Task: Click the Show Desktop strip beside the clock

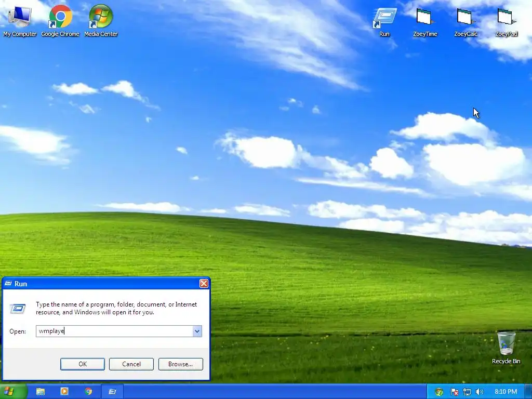Action: tap(528, 392)
